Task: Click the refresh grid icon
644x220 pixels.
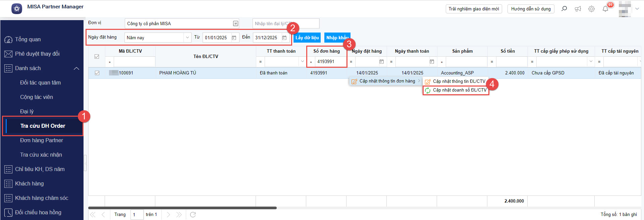Action: point(193,215)
